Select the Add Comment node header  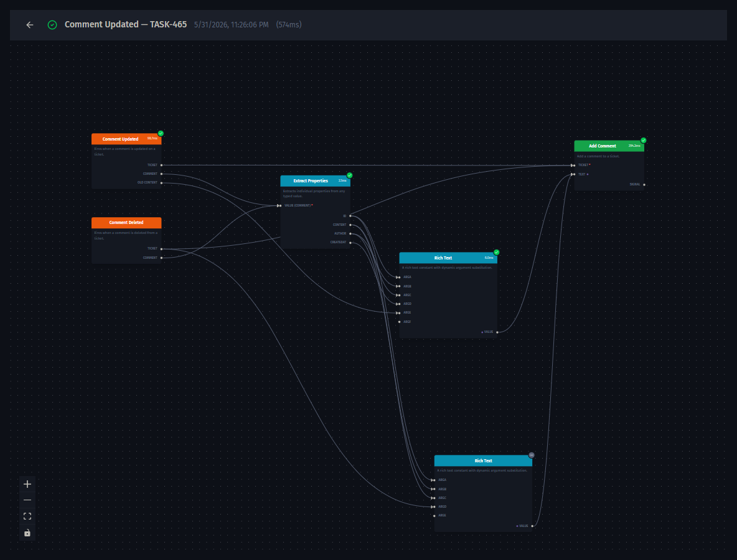click(609, 146)
